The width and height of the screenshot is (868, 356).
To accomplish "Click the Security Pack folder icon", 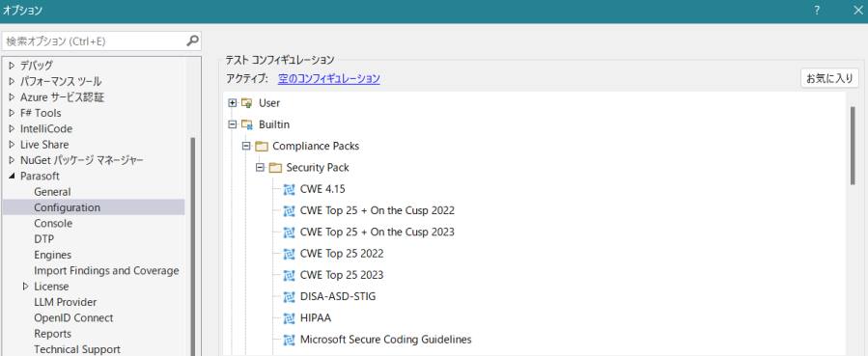I will click(x=275, y=168).
